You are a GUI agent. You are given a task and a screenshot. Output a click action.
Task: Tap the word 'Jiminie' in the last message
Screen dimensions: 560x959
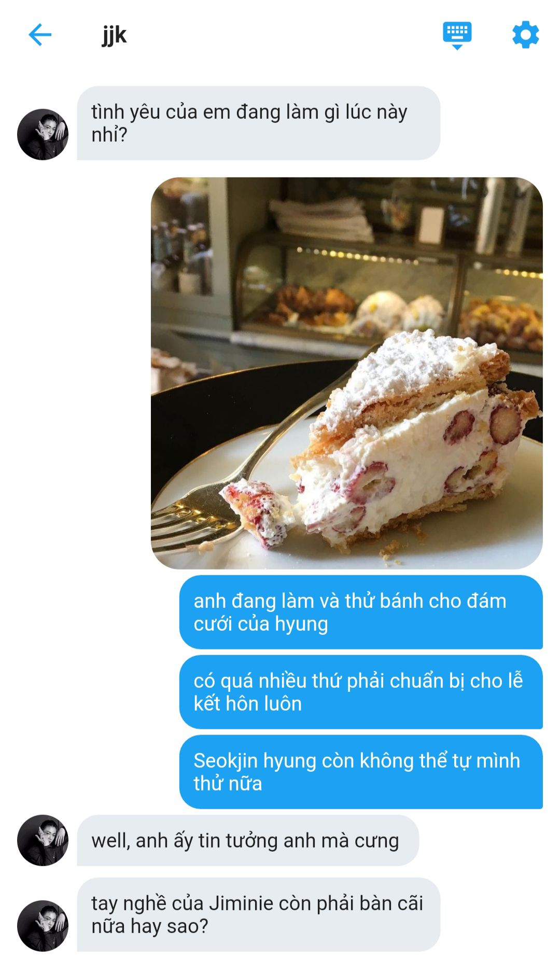[241, 904]
